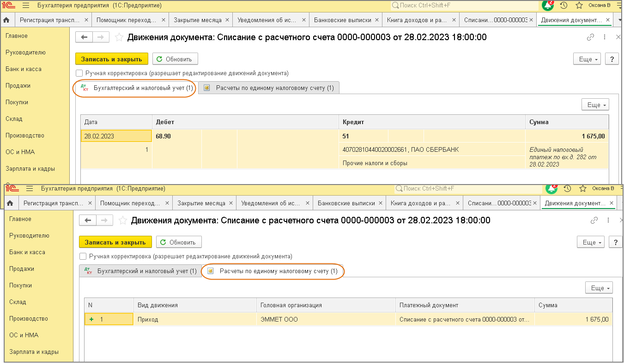Switch to Бухгалтерский и налоговый учет tab, lower window
The width and height of the screenshot is (624, 364).
pyautogui.click(x=140, y=271)
